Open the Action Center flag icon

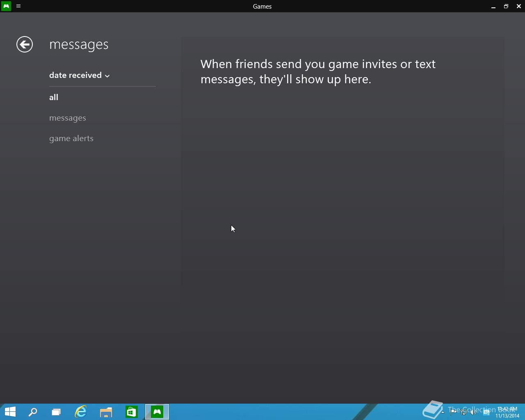tap(453, 412)
